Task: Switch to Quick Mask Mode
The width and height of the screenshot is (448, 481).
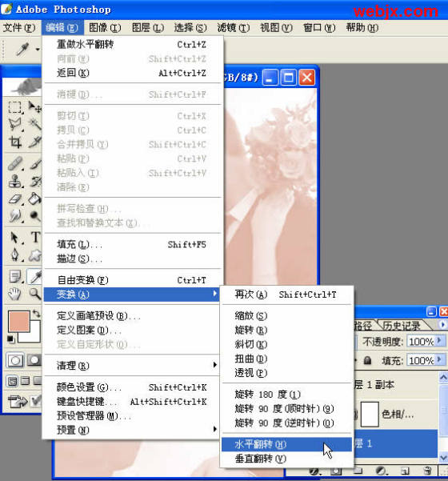Action: (x=34, y=360)
